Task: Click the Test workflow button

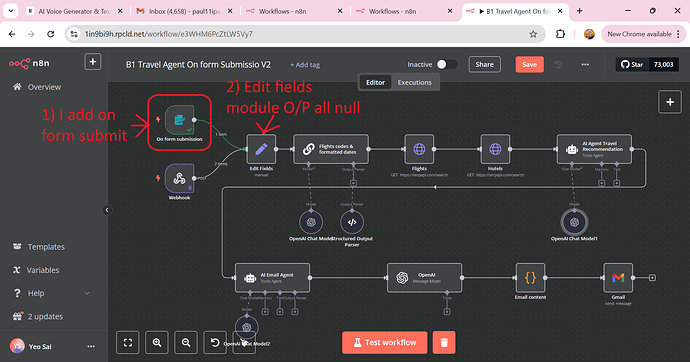Action: click(x=385, y=342)
